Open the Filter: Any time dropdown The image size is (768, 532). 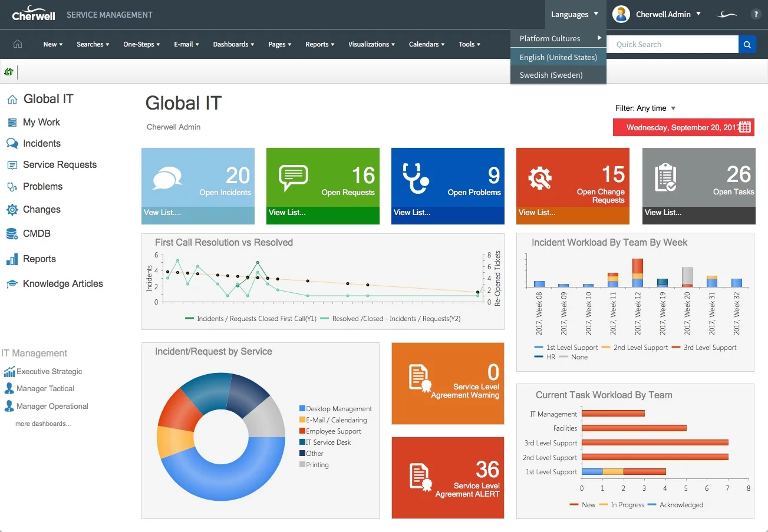point(645,108)
